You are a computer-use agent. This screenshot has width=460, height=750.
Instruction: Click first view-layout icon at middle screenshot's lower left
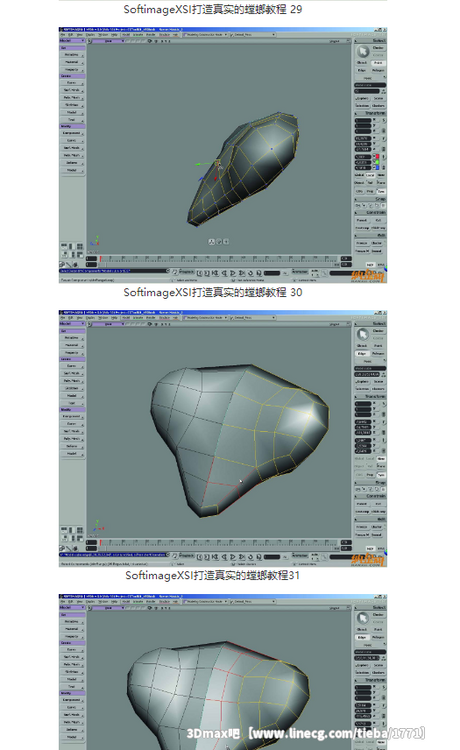point(64,529)
